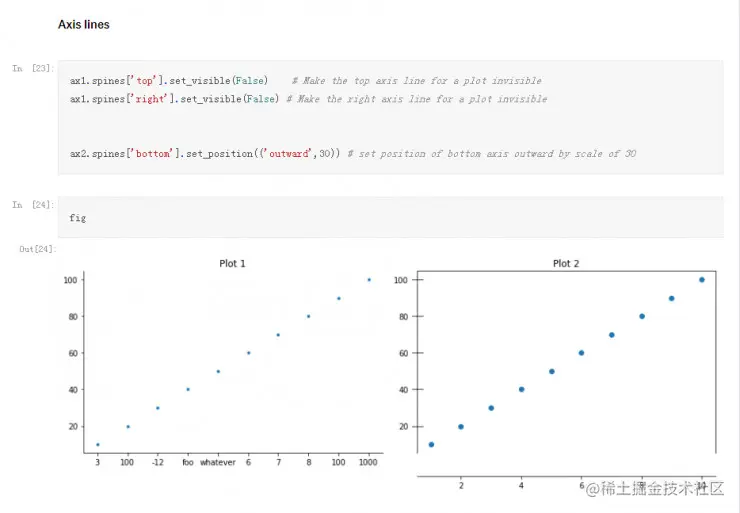Click the Plot 2 data point at value 10
Screen dimensions: 740x513
(x=431, y=445)
